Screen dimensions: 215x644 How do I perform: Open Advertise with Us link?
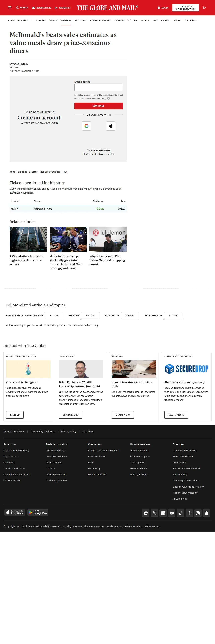[55, 451]
